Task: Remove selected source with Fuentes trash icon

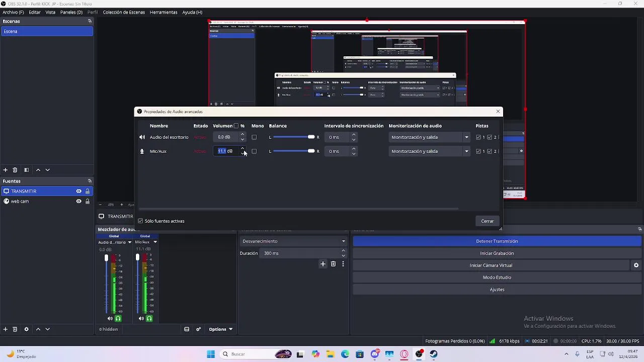Action: [15, 329]
